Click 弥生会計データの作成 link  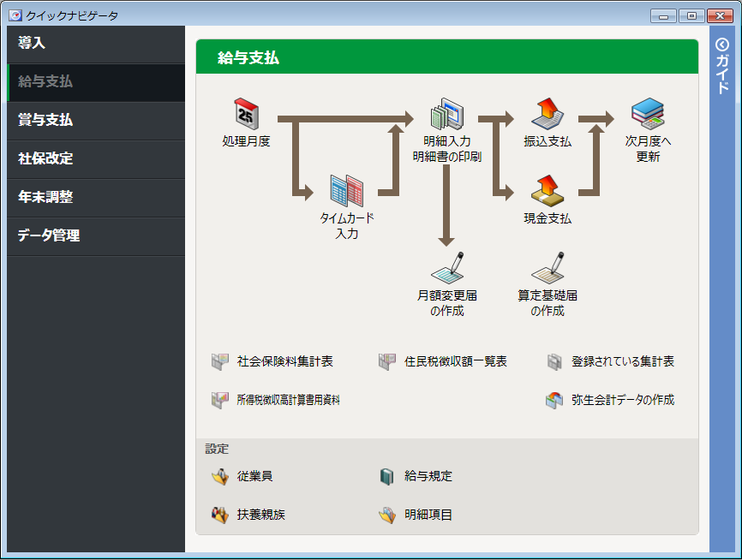coord(622,400)
